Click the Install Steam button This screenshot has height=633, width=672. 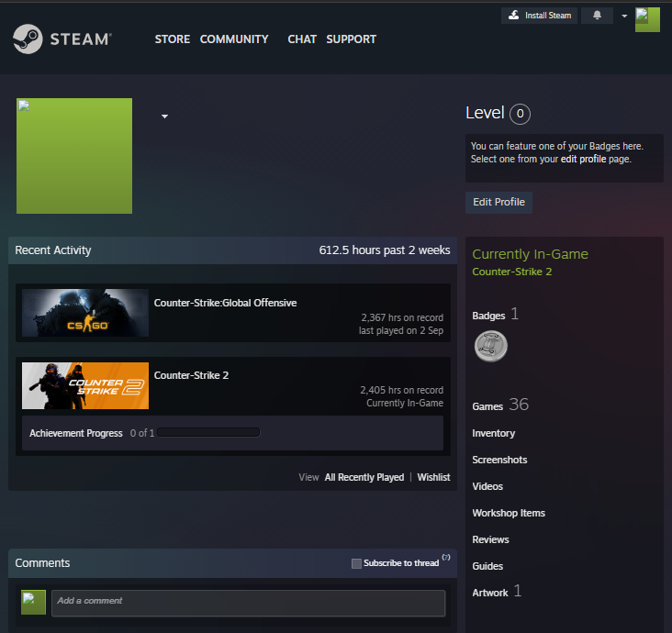539,16
